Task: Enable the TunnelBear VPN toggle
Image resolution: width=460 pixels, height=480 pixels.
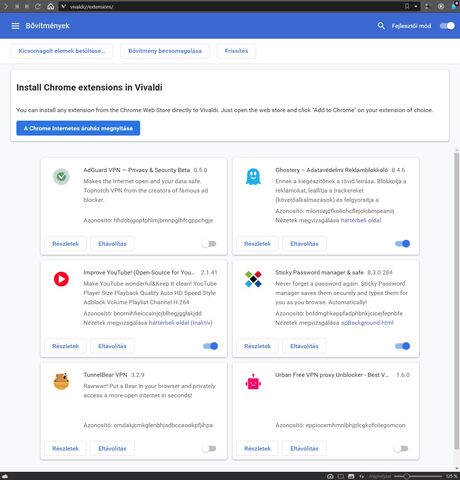Action: (209, 448)
